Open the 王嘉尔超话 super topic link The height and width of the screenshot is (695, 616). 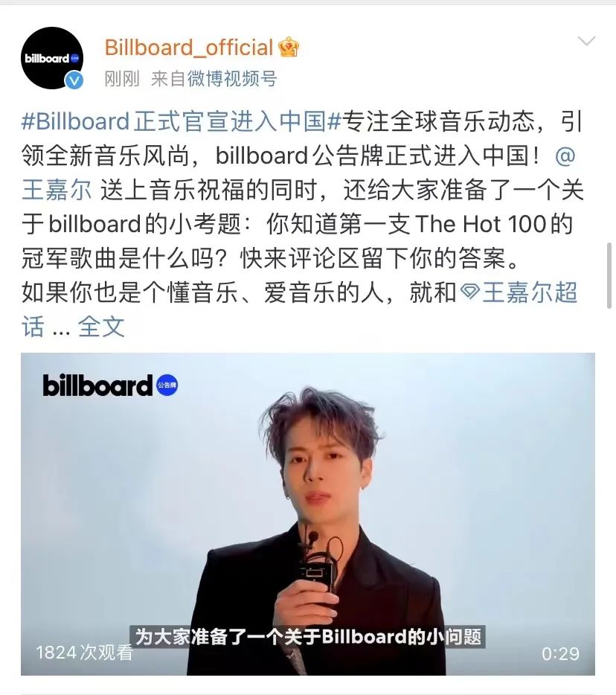[519, 292]
